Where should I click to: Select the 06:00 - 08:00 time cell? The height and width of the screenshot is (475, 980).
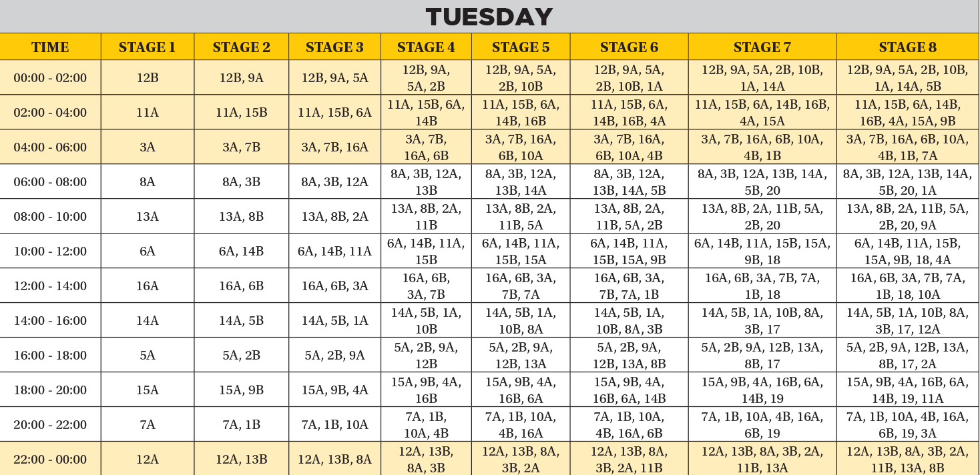pos(50,182)
